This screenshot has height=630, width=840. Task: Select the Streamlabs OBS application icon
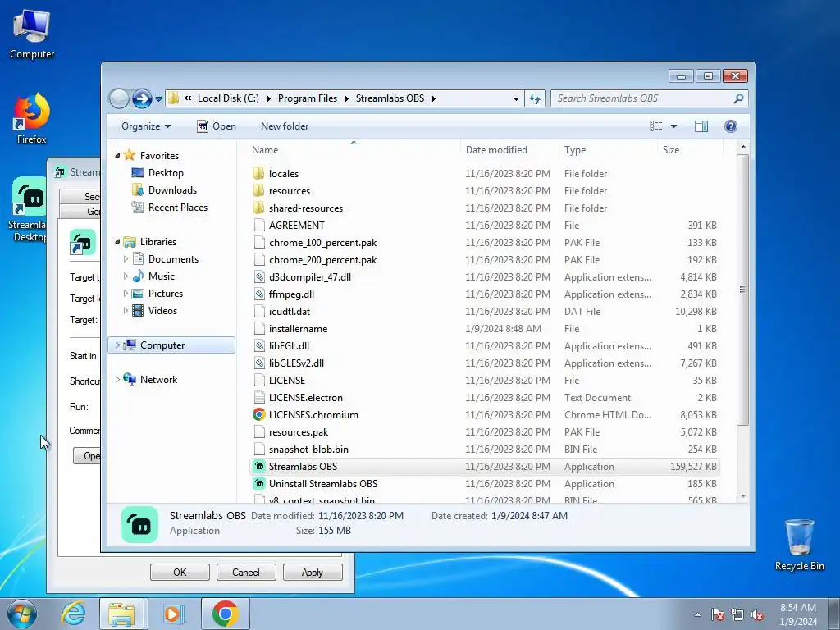click(x=259, y=467)
